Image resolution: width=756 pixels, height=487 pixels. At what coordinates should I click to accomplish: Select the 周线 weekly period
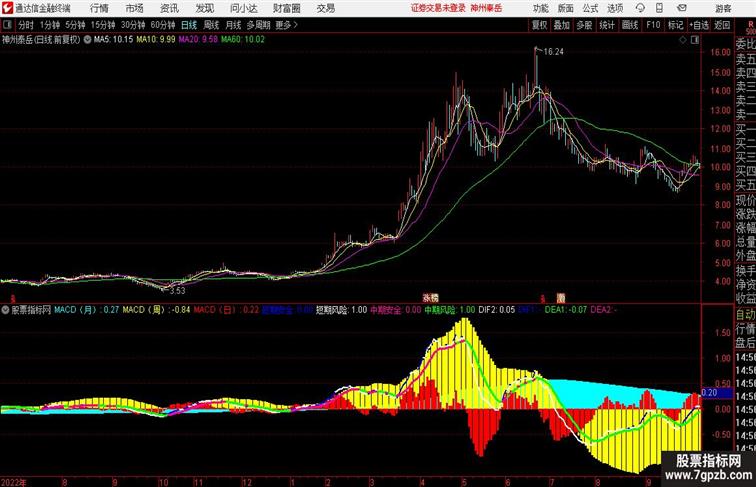(211, 25)
